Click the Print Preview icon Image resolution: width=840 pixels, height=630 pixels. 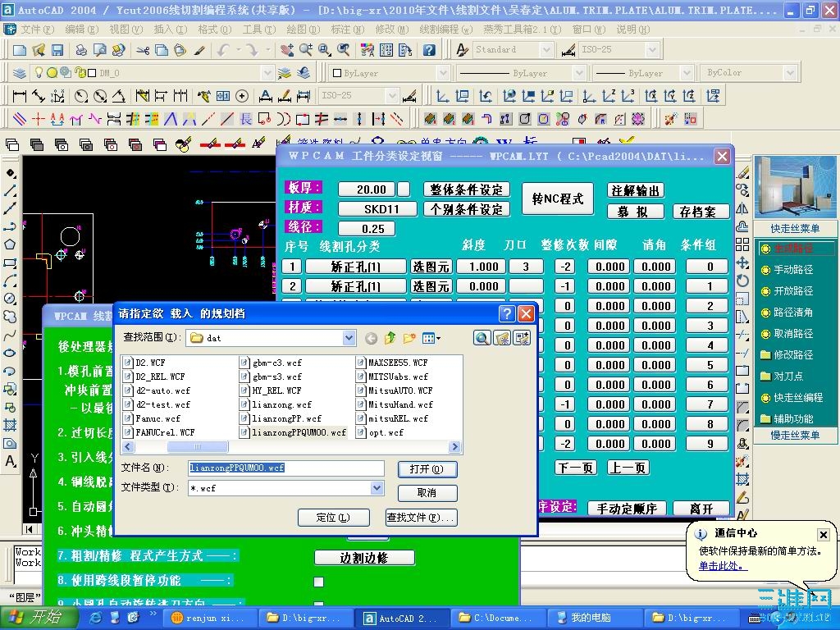[99, 50]
